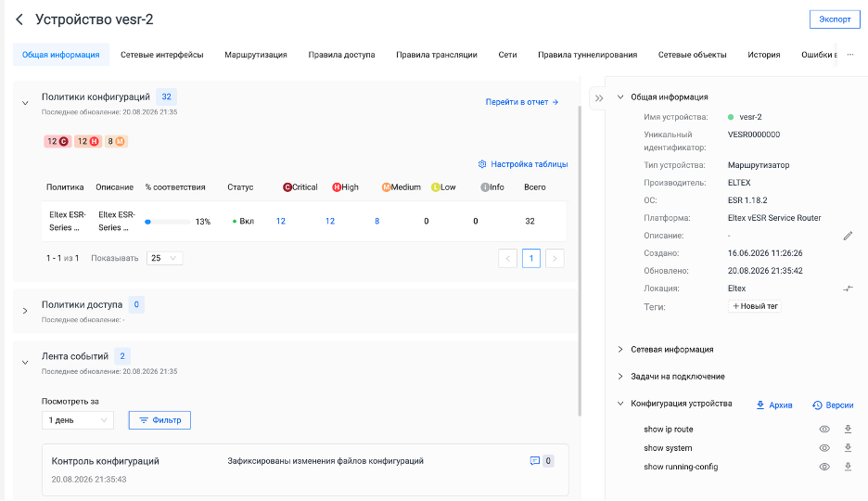The height and width of the screenshot is (501, 868).
Task: Click the Critical column header icon
Action: [287, 187]
